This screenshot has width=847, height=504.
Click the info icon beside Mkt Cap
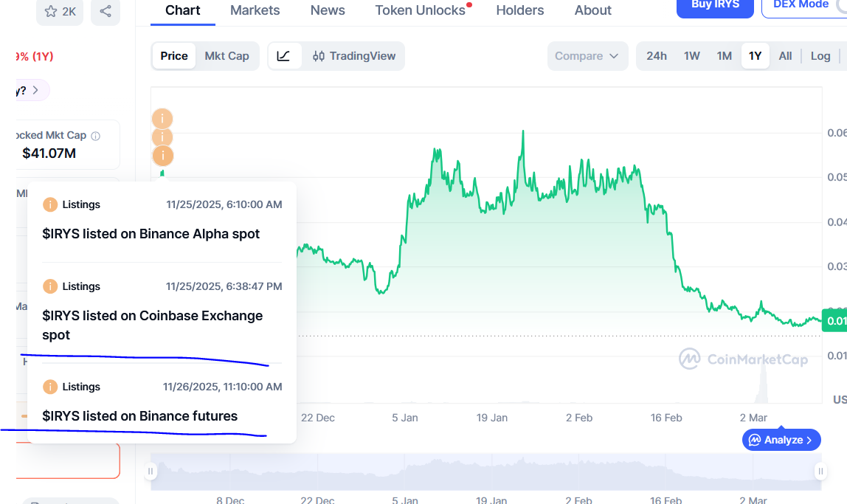click(95, 136)
